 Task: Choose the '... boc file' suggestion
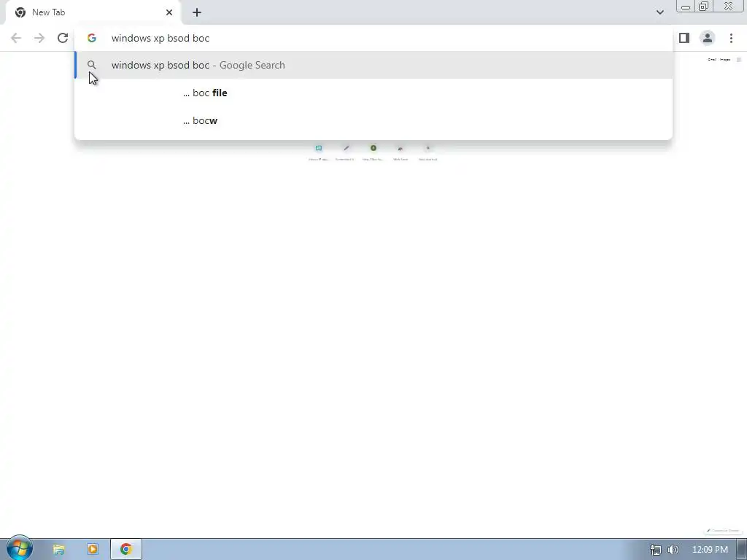point(373,93)
